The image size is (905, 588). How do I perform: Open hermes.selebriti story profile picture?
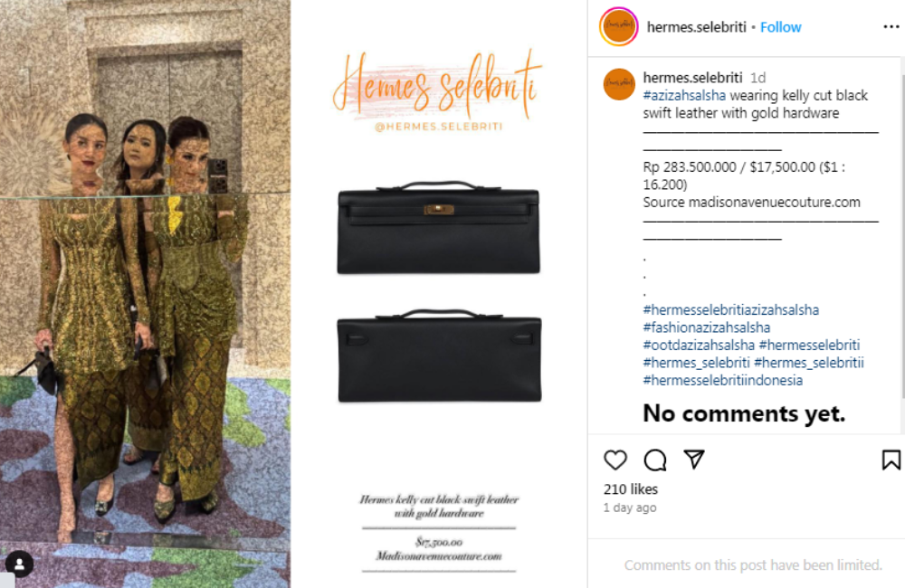619,26
